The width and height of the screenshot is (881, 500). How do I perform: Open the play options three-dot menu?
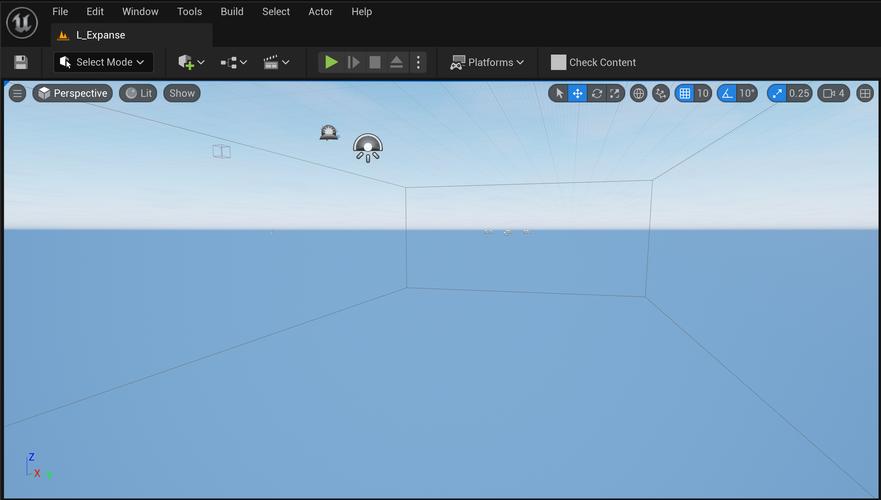pyautogui.click(x=418, y=62)
